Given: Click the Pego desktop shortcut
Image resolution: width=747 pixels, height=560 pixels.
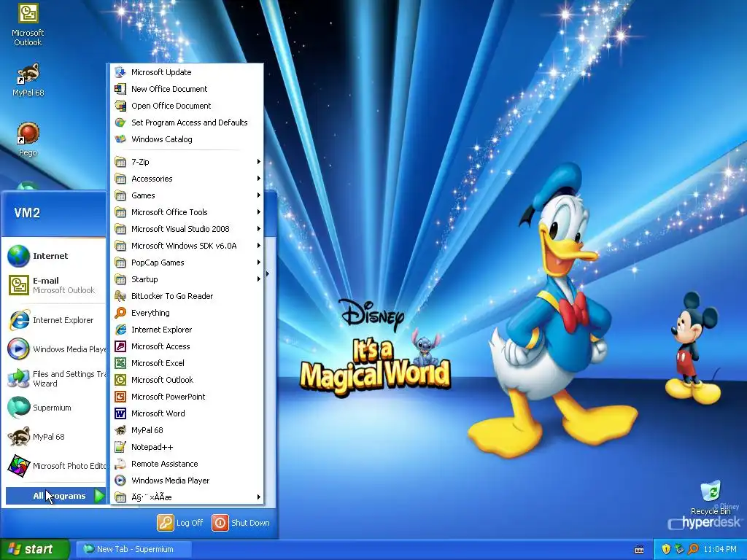Looking at the screenshot, I should (x=28, y=139).
